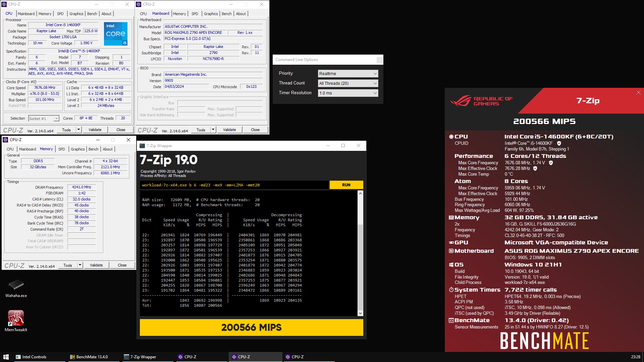Viewport: 644px width, 362px height.
Task: Open the MemTweakIt desktop icon
Action: (16, 321)
